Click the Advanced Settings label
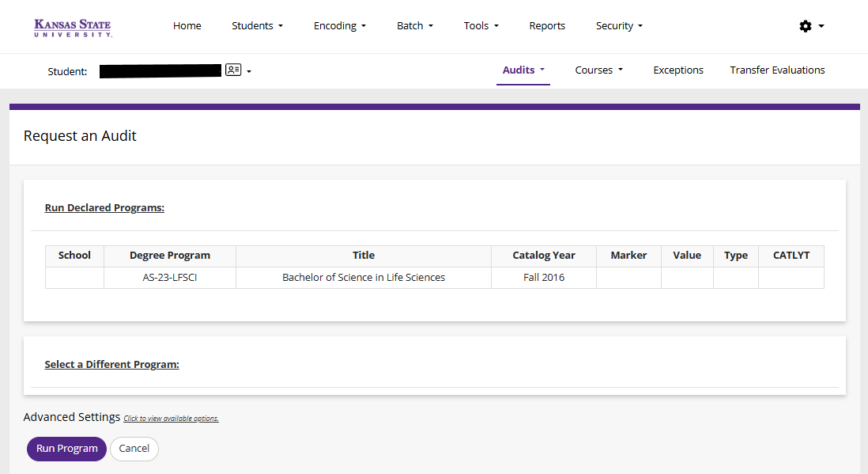Image resolution: width=868 pixels, height=474 pixels. tap(71, 417)
